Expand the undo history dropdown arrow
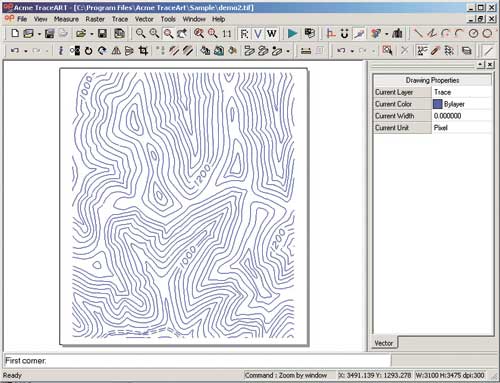Image resolution: width=500 pixels, height=383 pixels. pos(26,51)
